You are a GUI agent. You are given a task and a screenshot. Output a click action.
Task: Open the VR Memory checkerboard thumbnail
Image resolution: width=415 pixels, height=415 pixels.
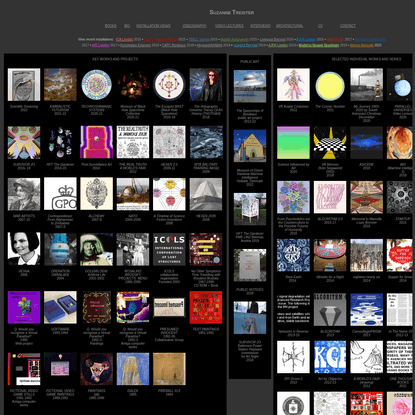pos(330,142)
